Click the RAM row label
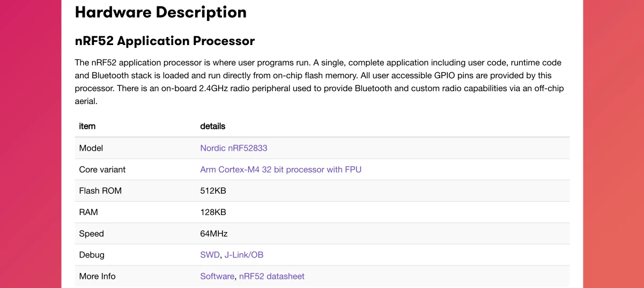This screenshot has width=644, height=288. (88, 212)
